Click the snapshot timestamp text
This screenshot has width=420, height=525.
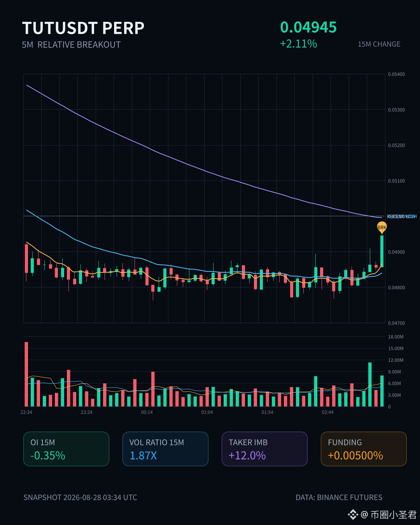point(80,497)
